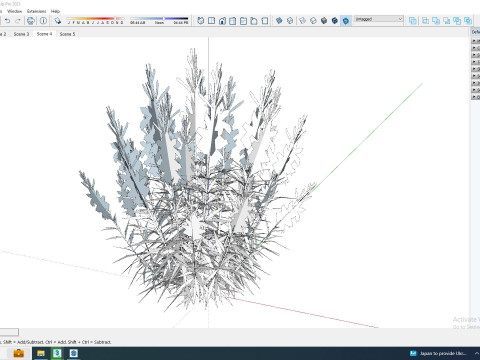Click the Print icon in toolbar
This screenshot has height=360, width=480.
31,21
